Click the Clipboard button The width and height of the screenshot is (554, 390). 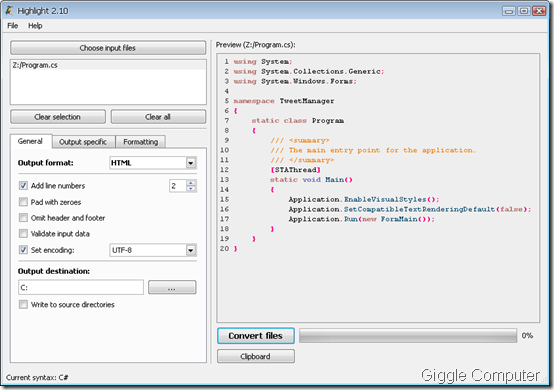tap(256, 356)
